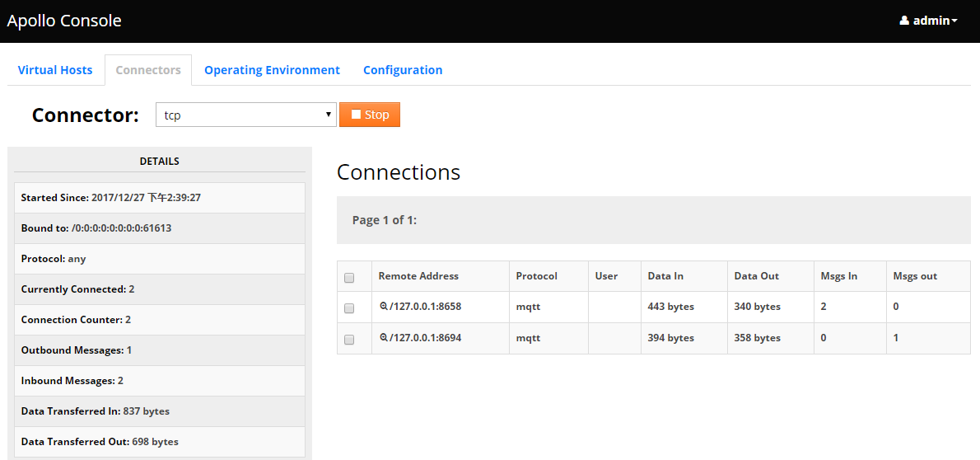Click the Protocol: any detail row
The height and width of the screenshot is (460, 980).
click(x=160, y=259)
